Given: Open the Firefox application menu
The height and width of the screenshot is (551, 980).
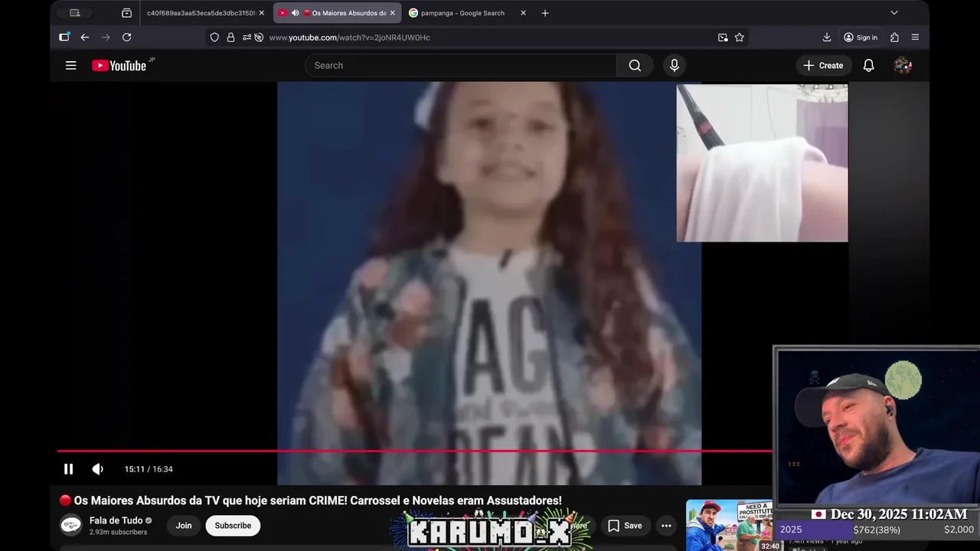Looking at the screenshot, I should (x=915, y=37).
